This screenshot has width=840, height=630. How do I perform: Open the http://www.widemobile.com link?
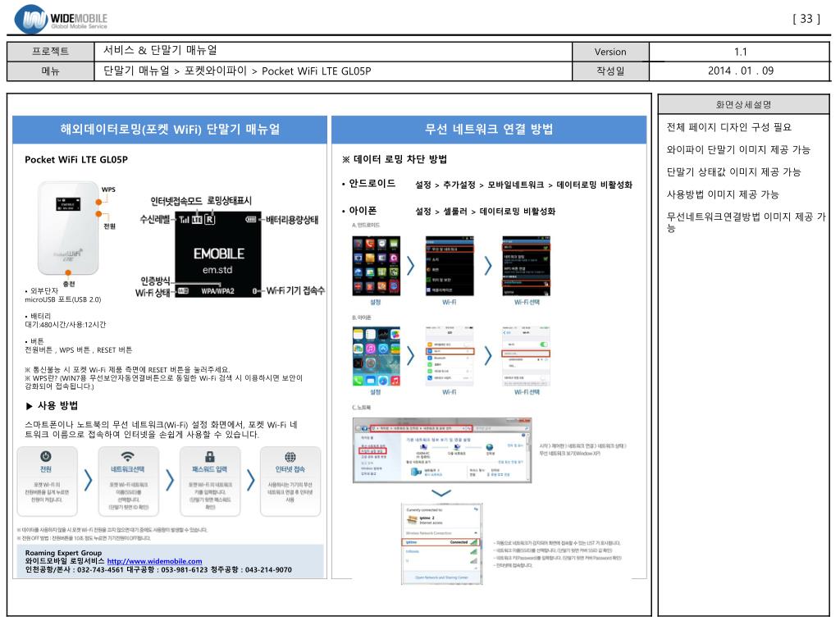154,561
